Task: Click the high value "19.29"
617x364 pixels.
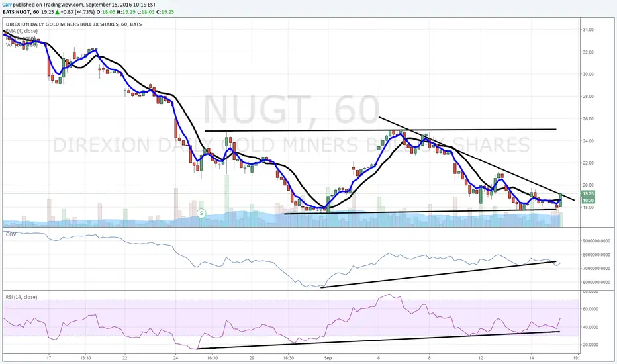Action: (129, 12)
